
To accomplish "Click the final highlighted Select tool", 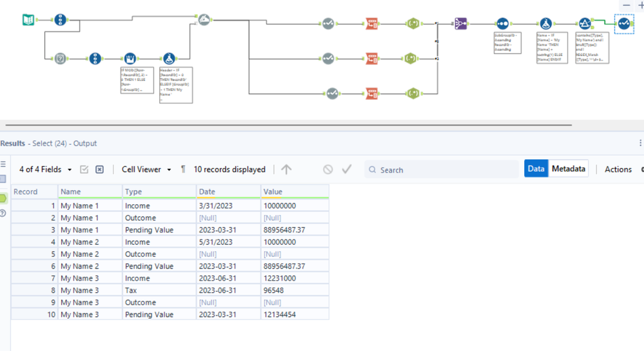I will [x=623, y=24].
